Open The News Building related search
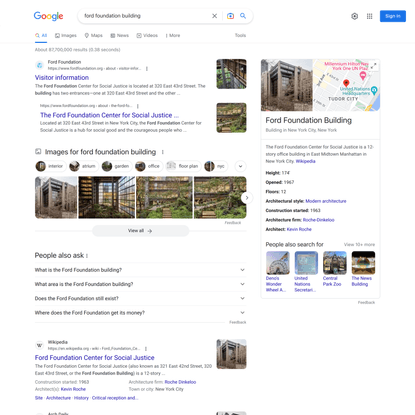The image size is (415, 415). coord(363,269)
